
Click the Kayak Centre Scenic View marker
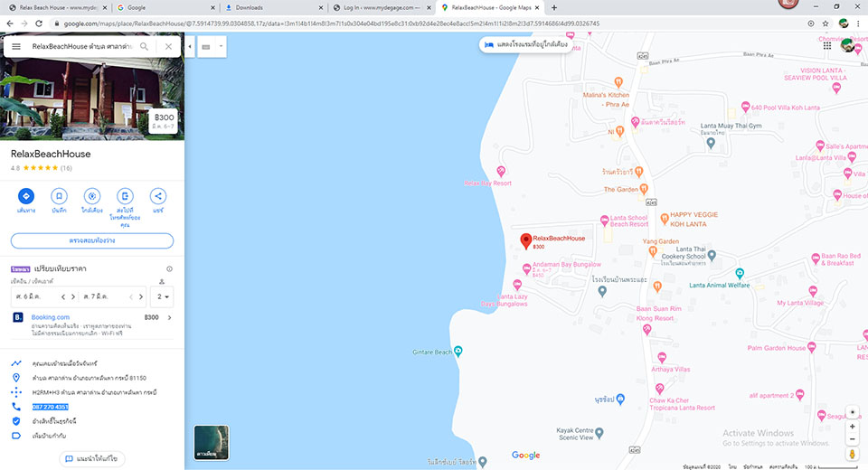coord(599,432)
